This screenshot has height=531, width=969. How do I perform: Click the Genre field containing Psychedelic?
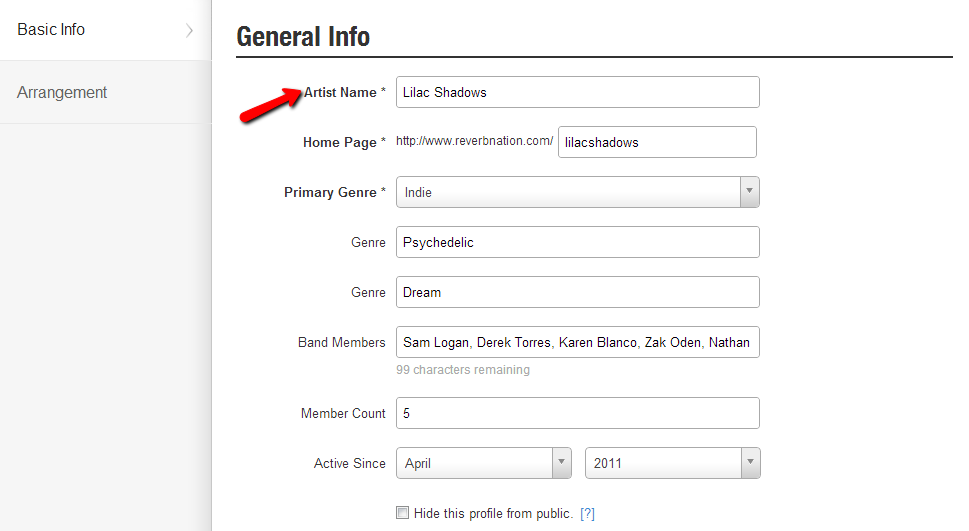coord(577,242)
